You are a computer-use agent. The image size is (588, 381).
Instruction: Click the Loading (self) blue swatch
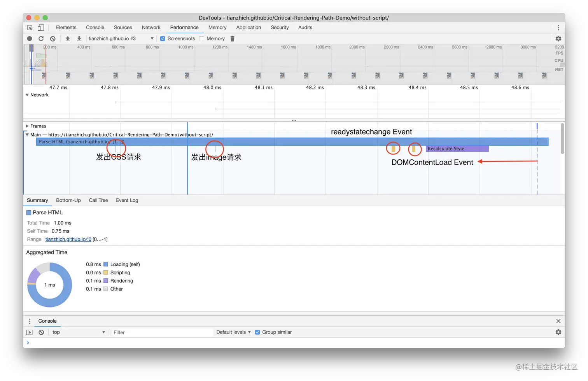[106, 264]
